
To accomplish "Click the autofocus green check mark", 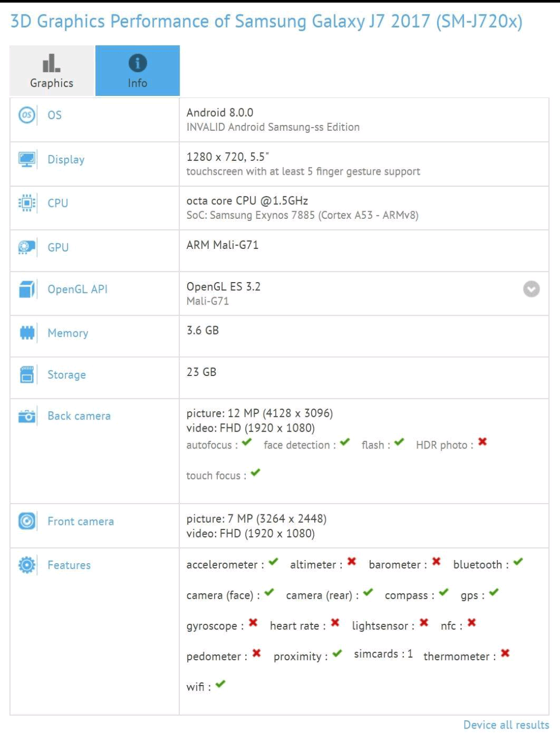I will pyautogui.click(x=247, y=442).
